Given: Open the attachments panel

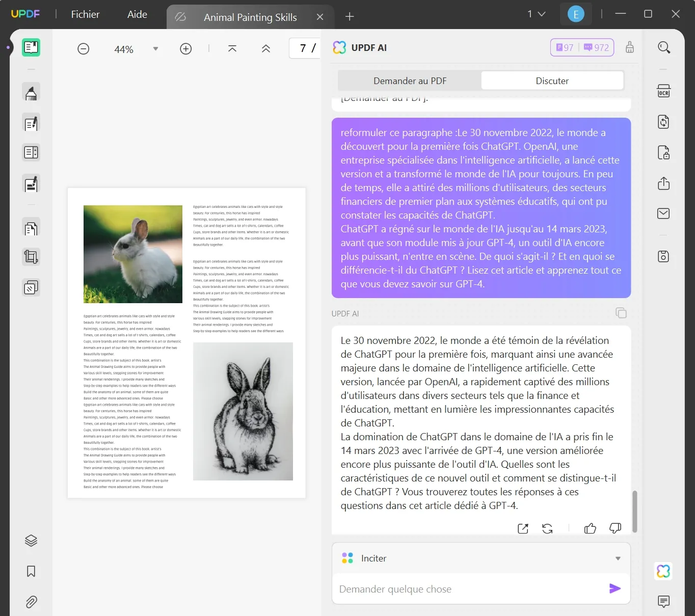Looking at the screenshot, I should pyautogui.click(x=31, y=602).
